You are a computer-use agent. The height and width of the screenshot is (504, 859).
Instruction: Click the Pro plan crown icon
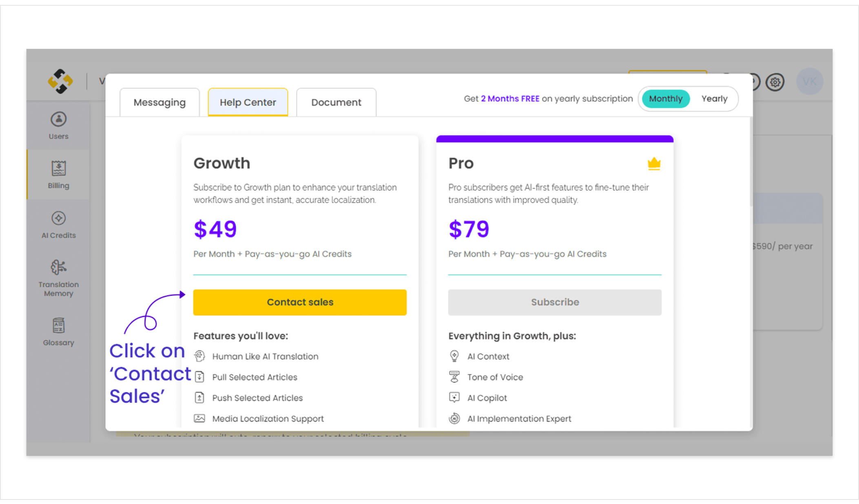654,164
